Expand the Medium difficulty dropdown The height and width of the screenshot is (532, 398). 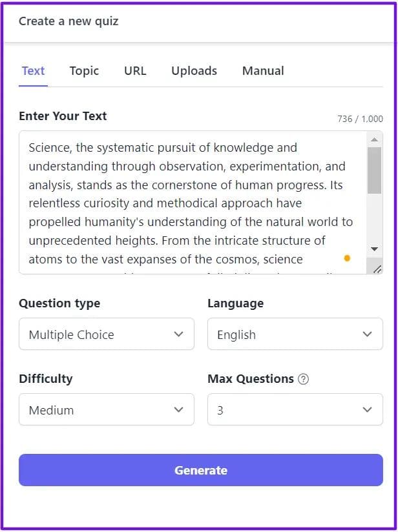(107, 409)
